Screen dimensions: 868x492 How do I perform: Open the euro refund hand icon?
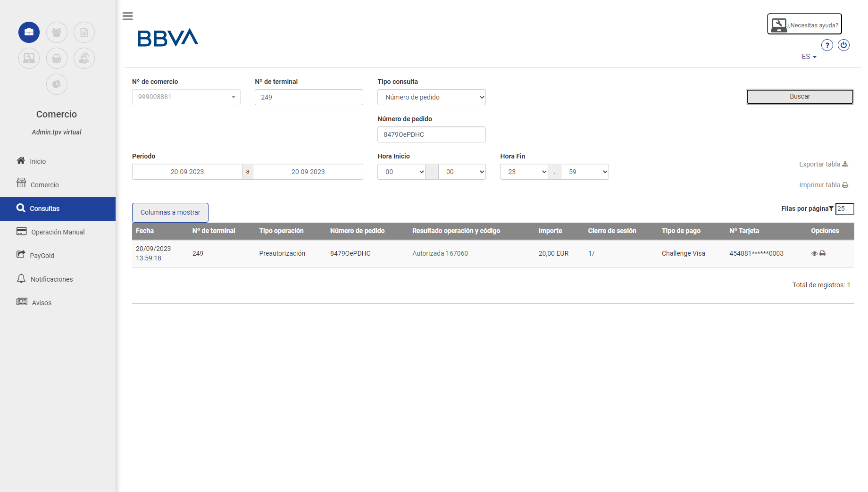pos(84,58)
